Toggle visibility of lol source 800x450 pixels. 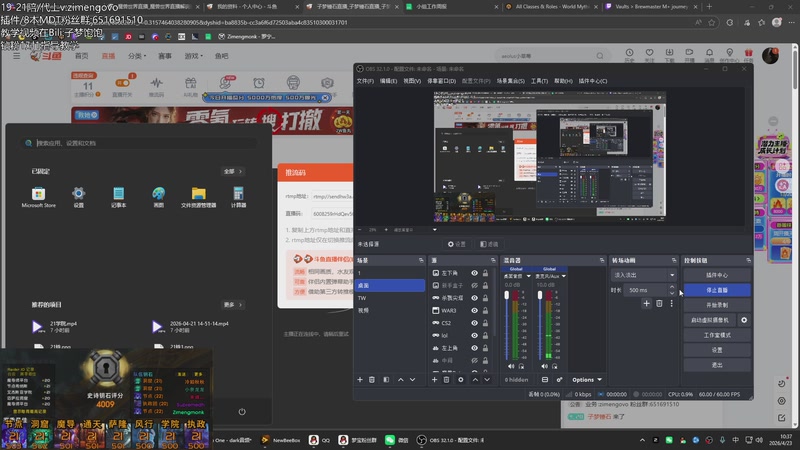click(474, 335)
